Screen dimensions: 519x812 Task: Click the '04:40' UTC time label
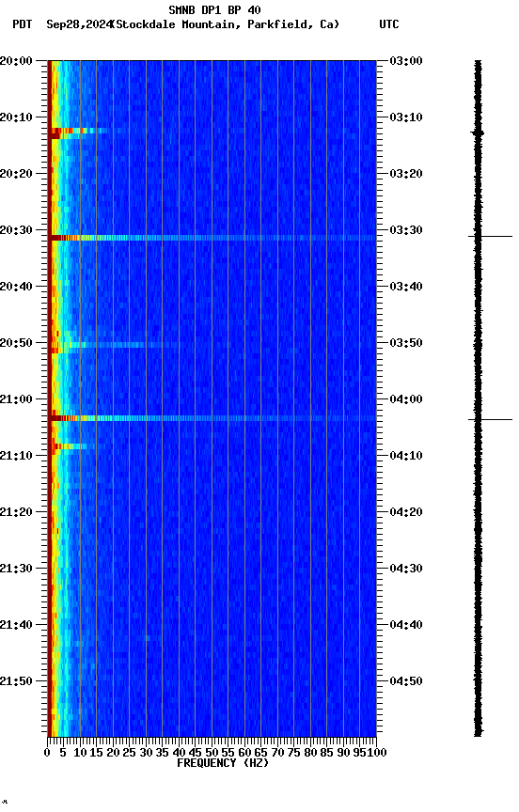point(406,626)
